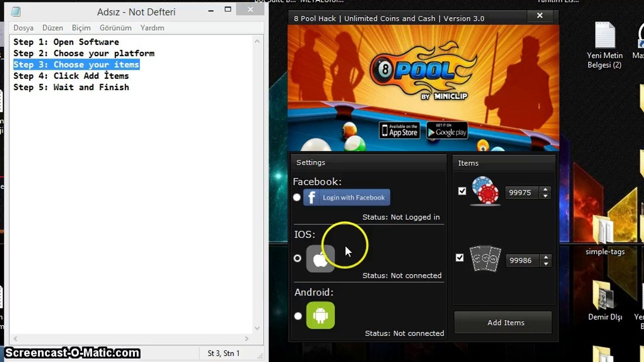Open the Görünüm menu in Notepad

[115, 28]
